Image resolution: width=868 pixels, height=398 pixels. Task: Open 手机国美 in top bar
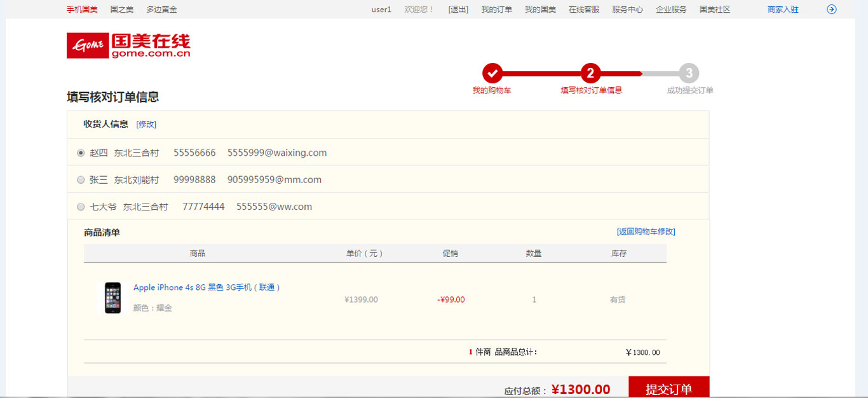coord(82,10)
